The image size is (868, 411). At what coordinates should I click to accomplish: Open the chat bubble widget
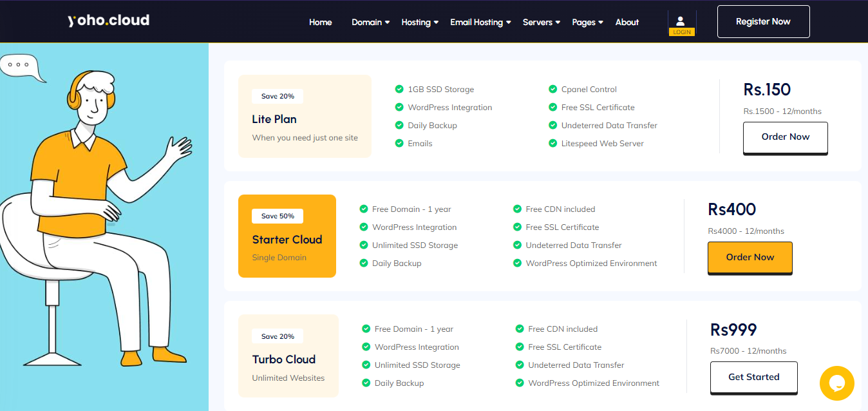(x=836, y=383)
